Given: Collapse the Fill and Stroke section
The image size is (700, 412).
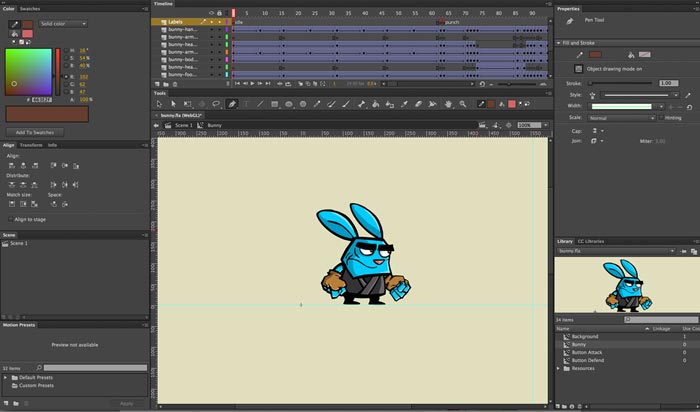Looking at the screenshot, I should click(x=558, y=43).
